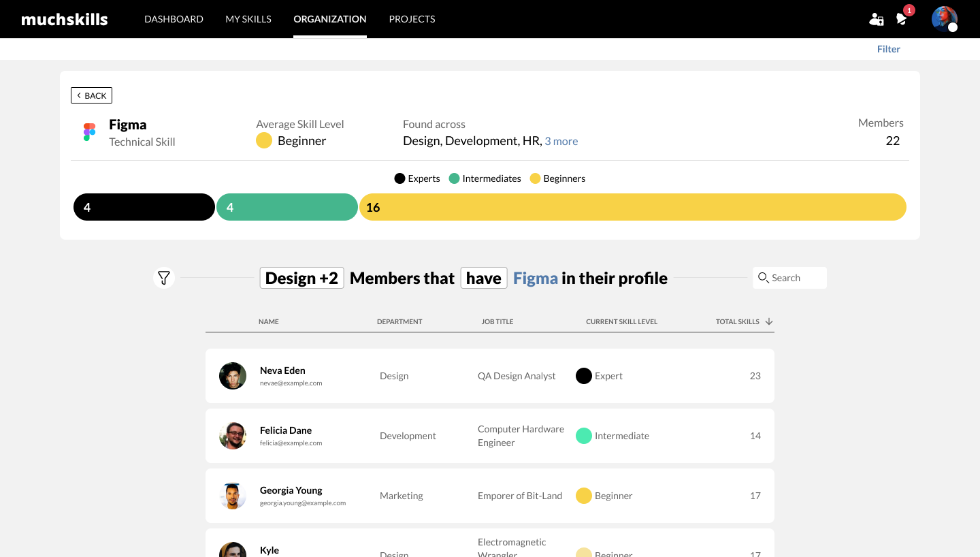Click the funnel filter icon
This screenshot has width=980, height=557.
[x=164, y=278]
